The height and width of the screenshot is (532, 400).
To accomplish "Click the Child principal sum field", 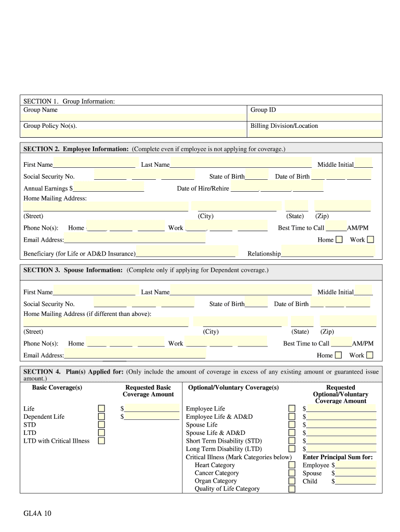I will tap(355, 481).
